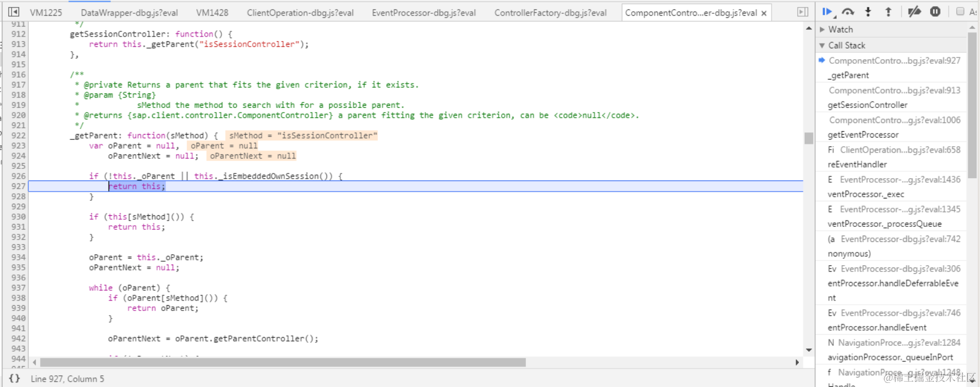Toggle the navigator sidebar icon
Screen dimensions: 980x387
[13, 12]
